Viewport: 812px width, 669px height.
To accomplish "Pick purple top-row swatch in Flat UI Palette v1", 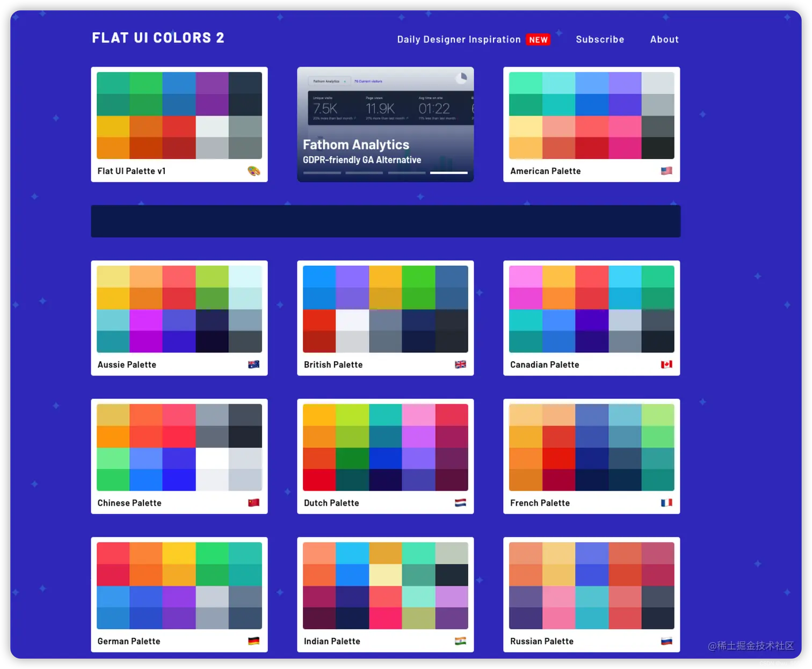I will tap(212, 83).
